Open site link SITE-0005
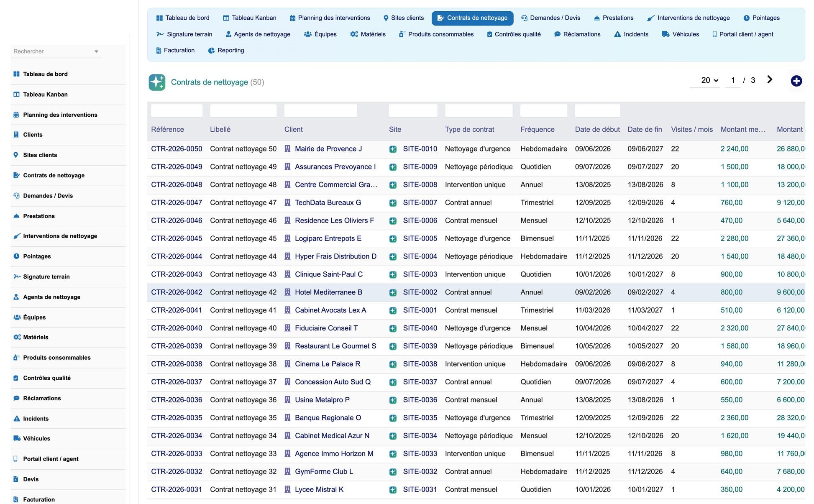The image size is (814, 504). click(420, 238)
